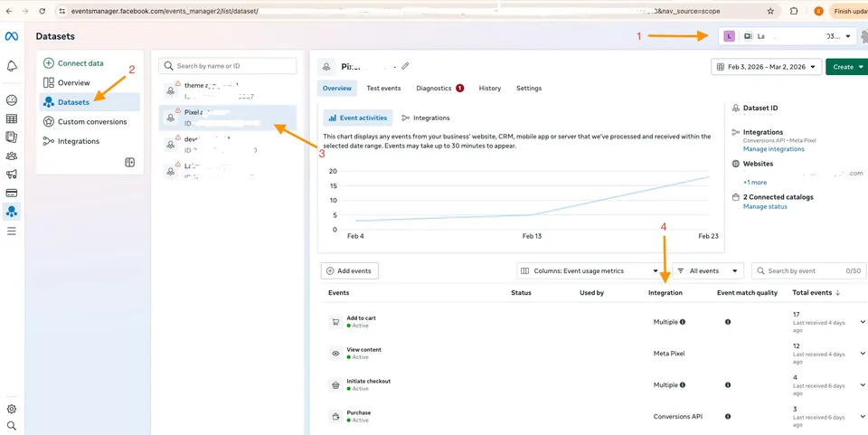This screenshot has width=868, height=435.
Task: Focus the Search by name or ID field
Action: [228, 66]
